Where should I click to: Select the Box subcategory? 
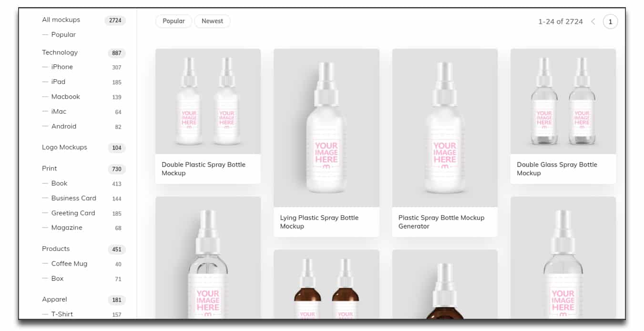click(x=57, y=279)
